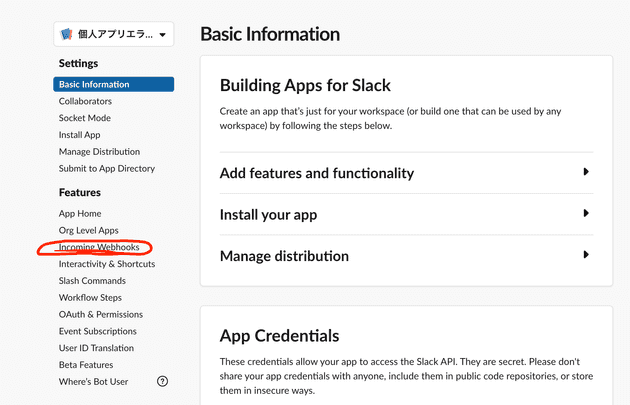
Task: Expand Add features and functionality section
Action: click(406, 173)
